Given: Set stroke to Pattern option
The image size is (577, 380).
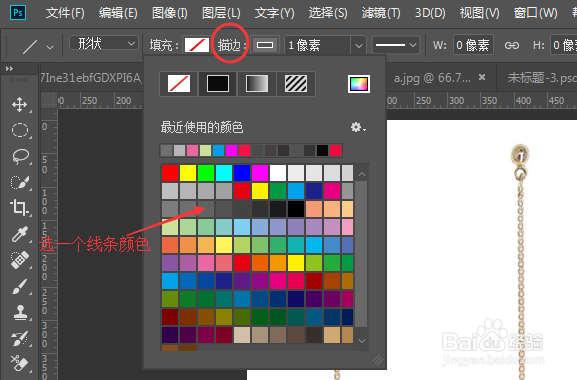Looking at the screenshot, I should click(296, 84).
